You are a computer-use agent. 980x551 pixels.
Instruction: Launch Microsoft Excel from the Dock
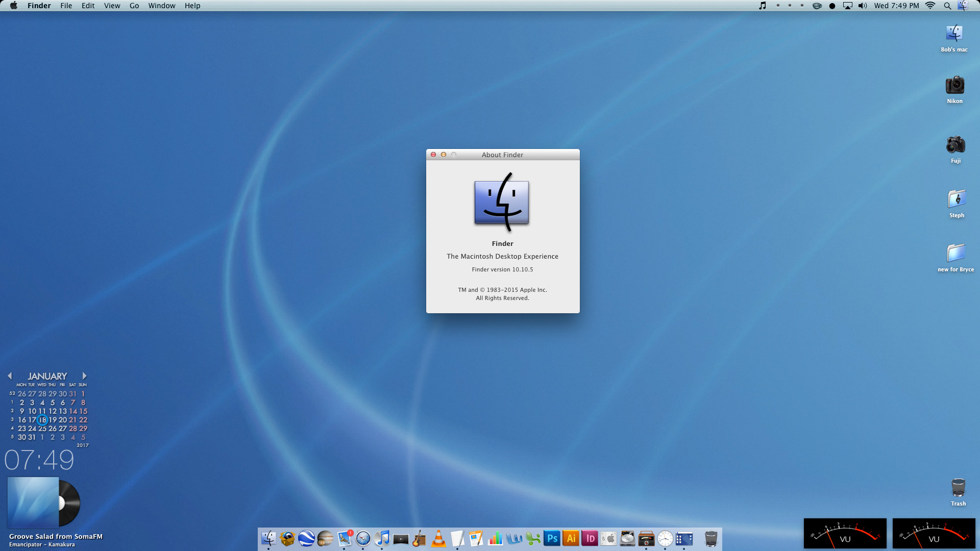click(x=533, y=539)
